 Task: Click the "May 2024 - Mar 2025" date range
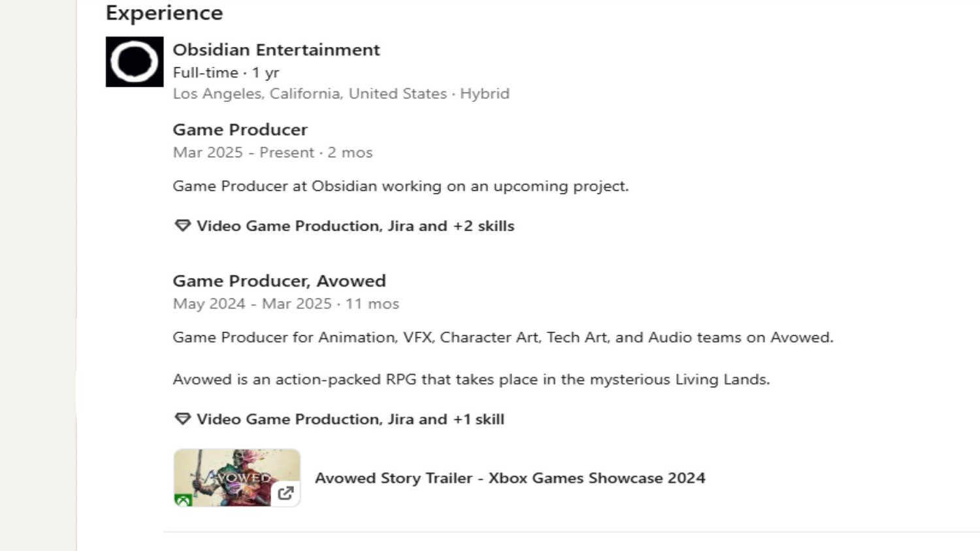252,304
